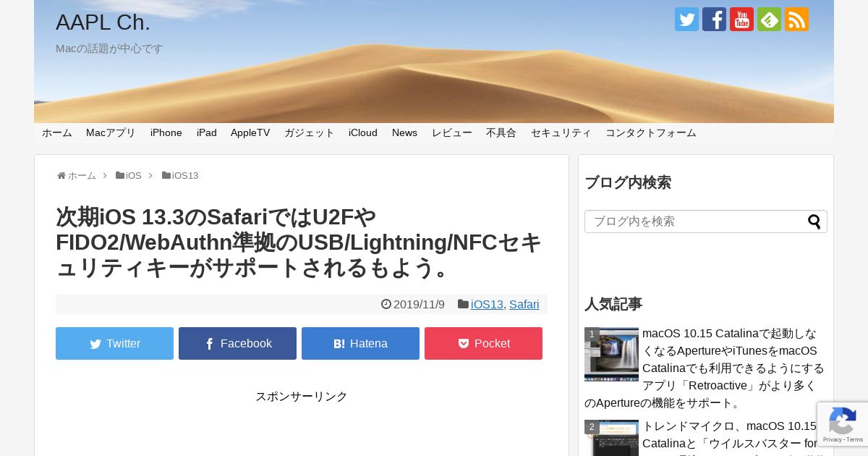Share article via Facebook button

tap(237, 343)
